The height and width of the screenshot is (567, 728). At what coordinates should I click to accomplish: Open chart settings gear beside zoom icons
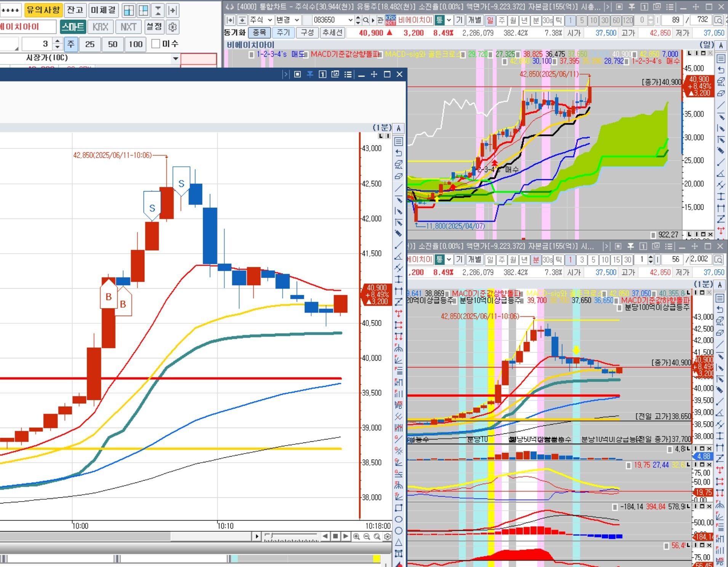(387, 537)
